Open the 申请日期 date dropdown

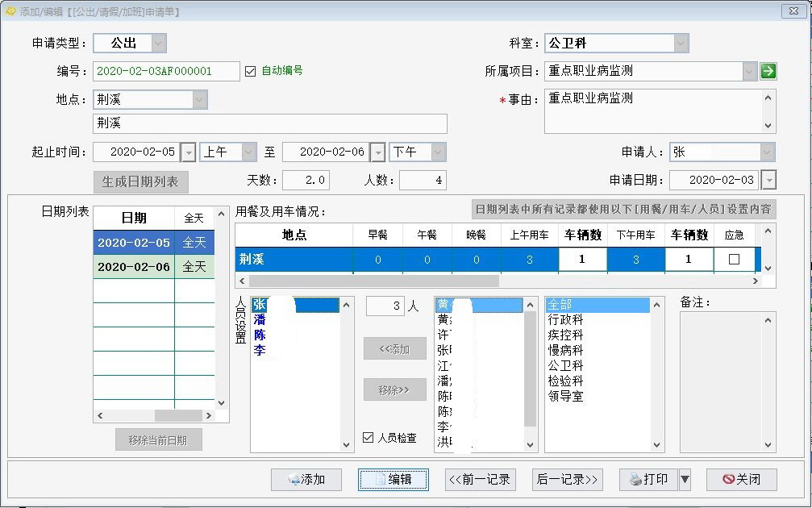point(769,180)
